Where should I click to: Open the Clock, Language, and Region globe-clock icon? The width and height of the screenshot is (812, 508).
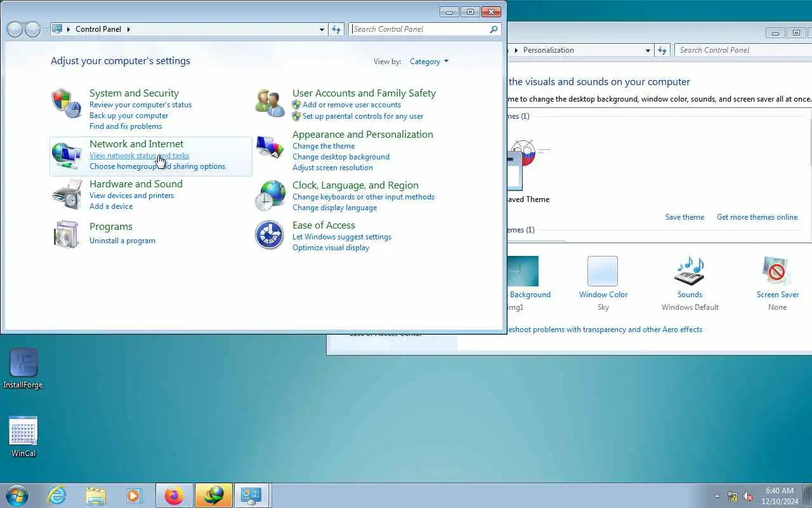click(x=270, y=196)
